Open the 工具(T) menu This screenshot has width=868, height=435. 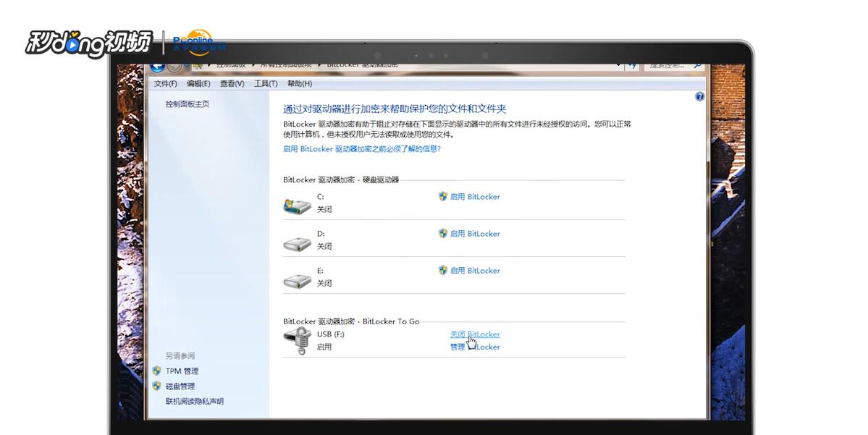(266, 83)
